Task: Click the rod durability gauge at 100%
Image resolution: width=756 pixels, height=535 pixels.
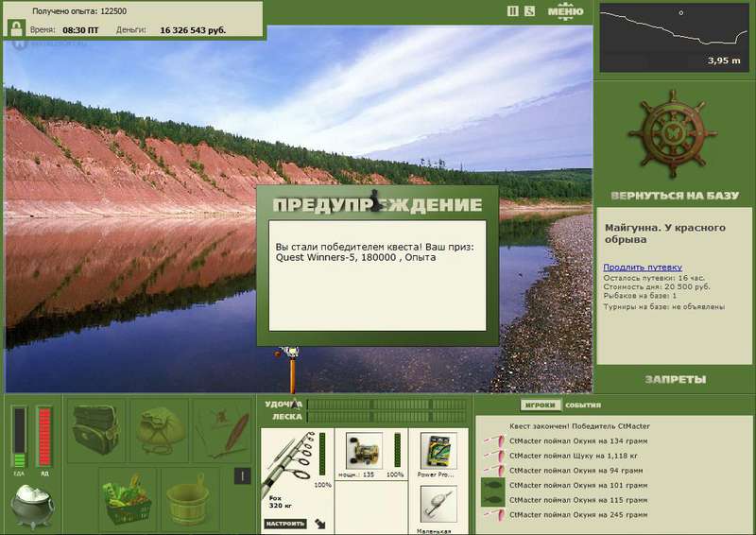Action: [x=322, y=454]
